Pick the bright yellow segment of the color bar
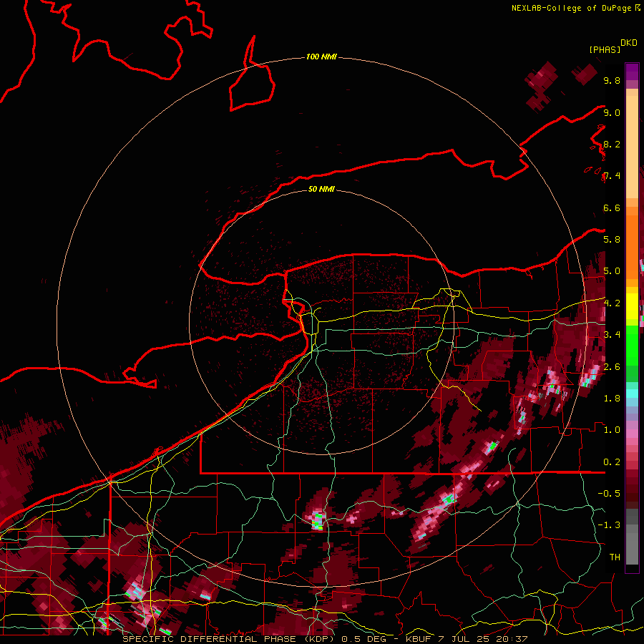Screen dimensions: 644x644 632,306
